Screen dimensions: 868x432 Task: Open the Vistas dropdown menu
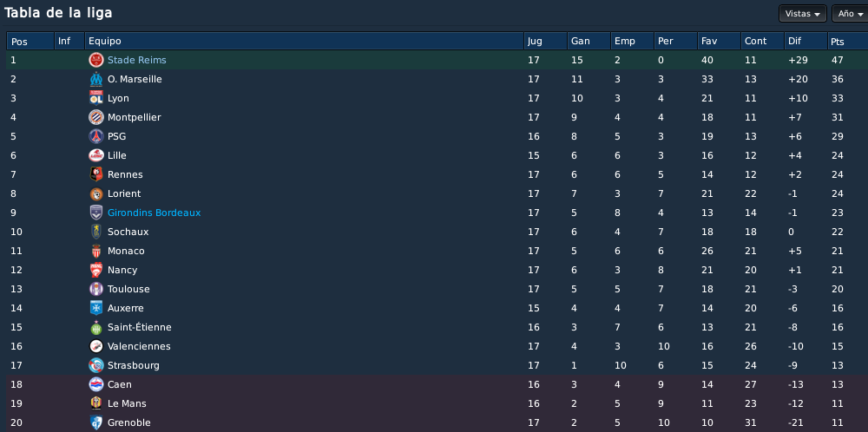click(x=802, y=14)
